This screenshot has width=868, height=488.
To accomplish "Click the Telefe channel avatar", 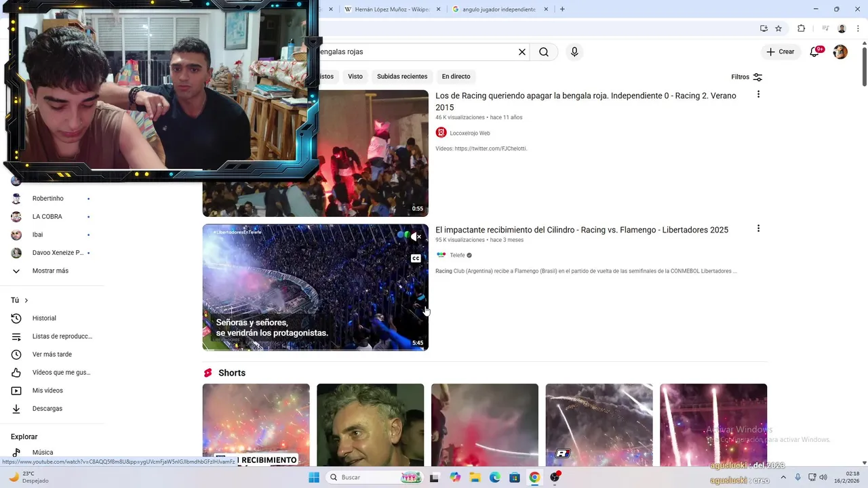I will click(441, 255).
